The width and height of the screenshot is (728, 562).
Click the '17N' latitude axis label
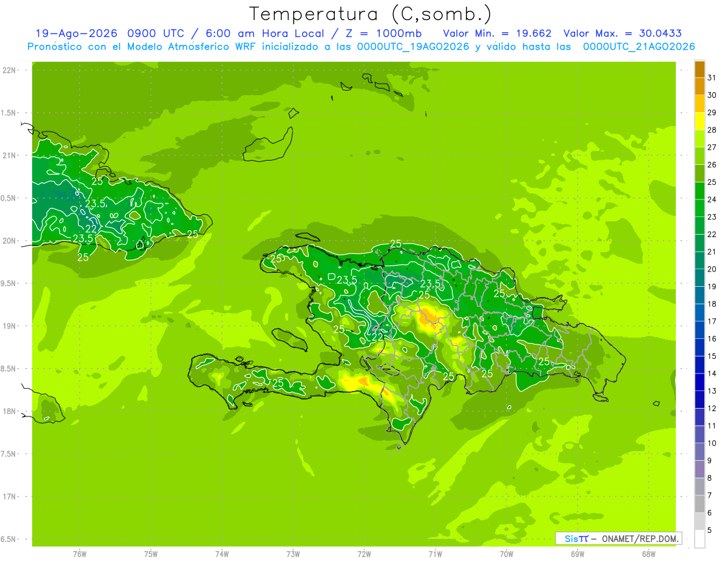10,497
